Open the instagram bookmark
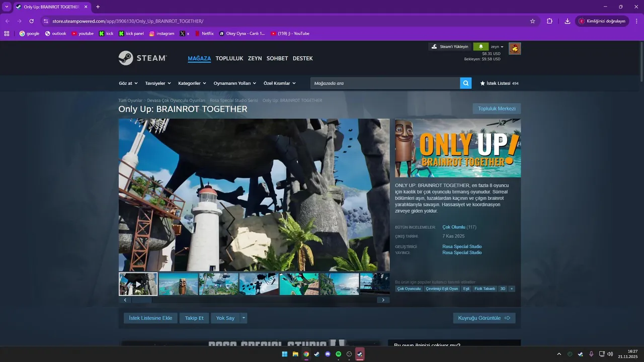 [162, 34]
